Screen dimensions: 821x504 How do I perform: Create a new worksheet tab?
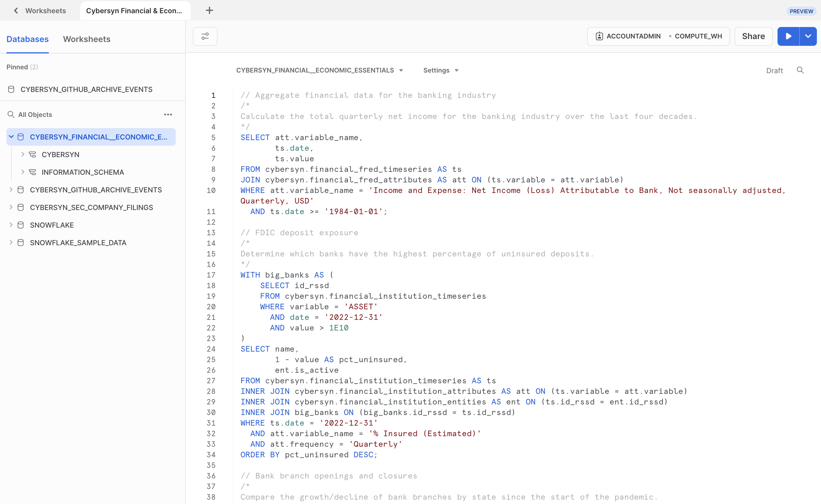point(210,10)
